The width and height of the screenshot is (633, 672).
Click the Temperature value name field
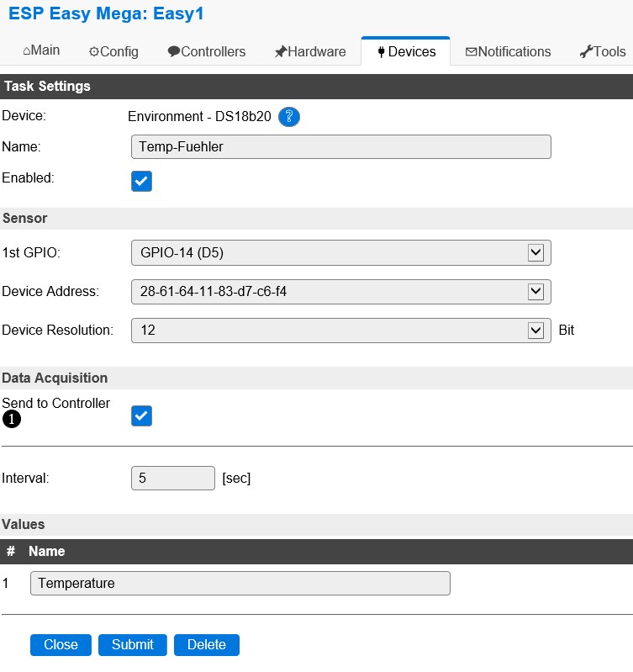tap(240, 583)
